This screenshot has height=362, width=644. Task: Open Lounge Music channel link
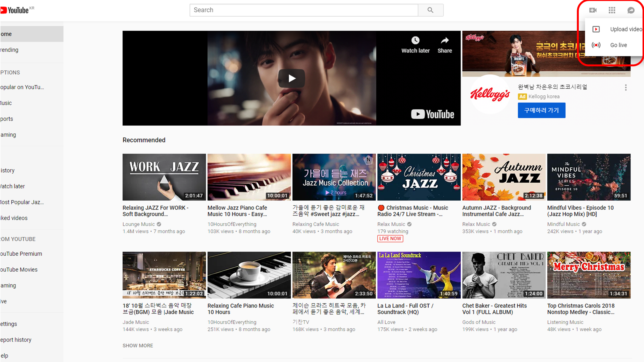tap(139, 224)
